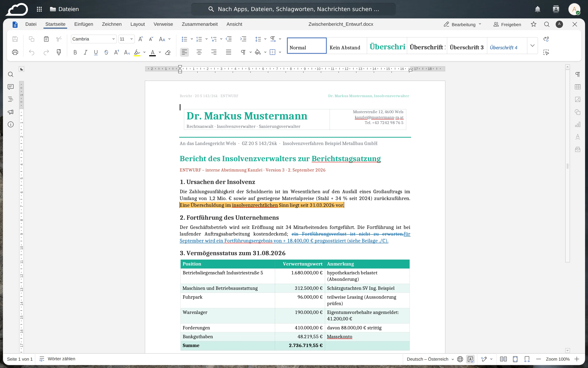Screen dimensions: 588x368
Task: Expand the paragraph styles gallery
Action: (532, 46)
